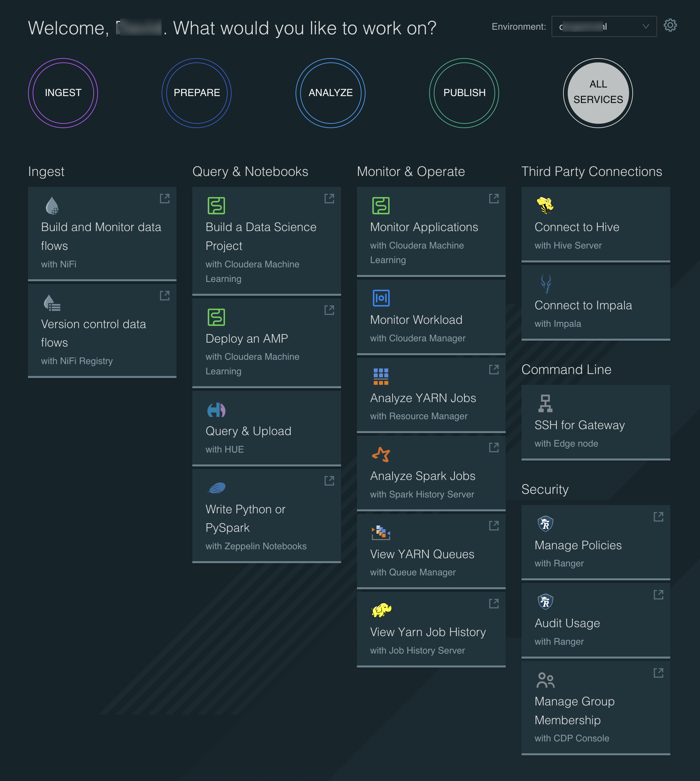Viewport: 700px width, 781px height.
Task: Open Analyze Spark Jobs title
Action: coord(423,476)
